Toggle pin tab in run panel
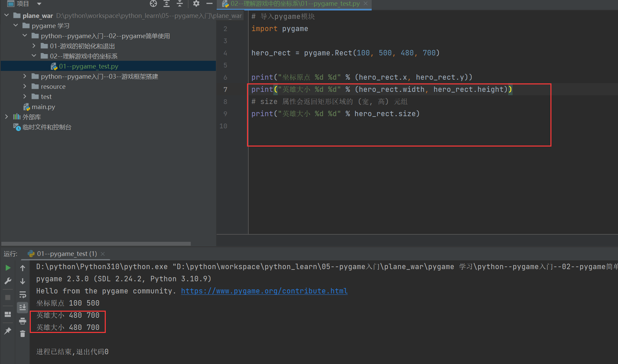618x364 pixels. [x=8, y=331]
